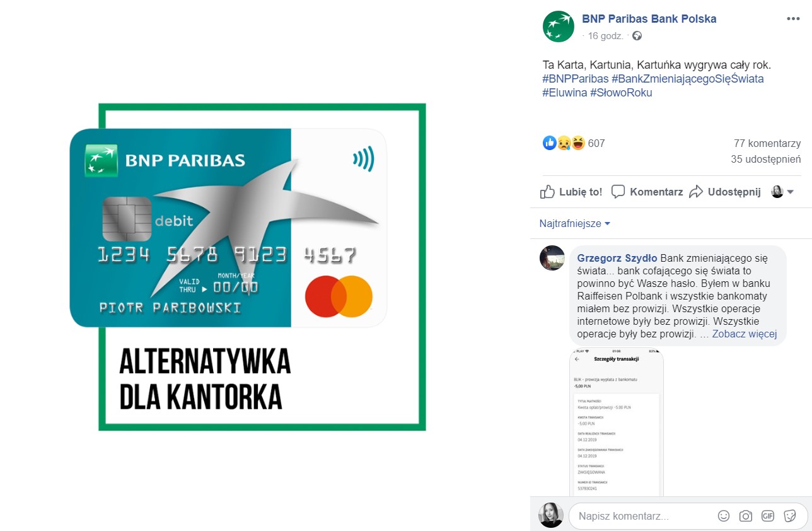The image size is (812, 531).
Task: Open the three-dot post options menu
Action: pos(792,19)
